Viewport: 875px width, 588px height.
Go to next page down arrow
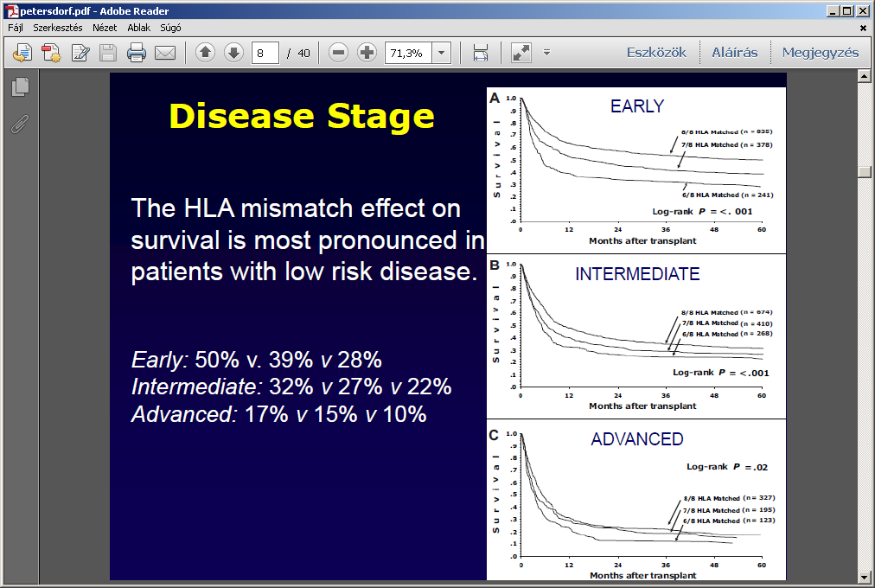(233, 53)
